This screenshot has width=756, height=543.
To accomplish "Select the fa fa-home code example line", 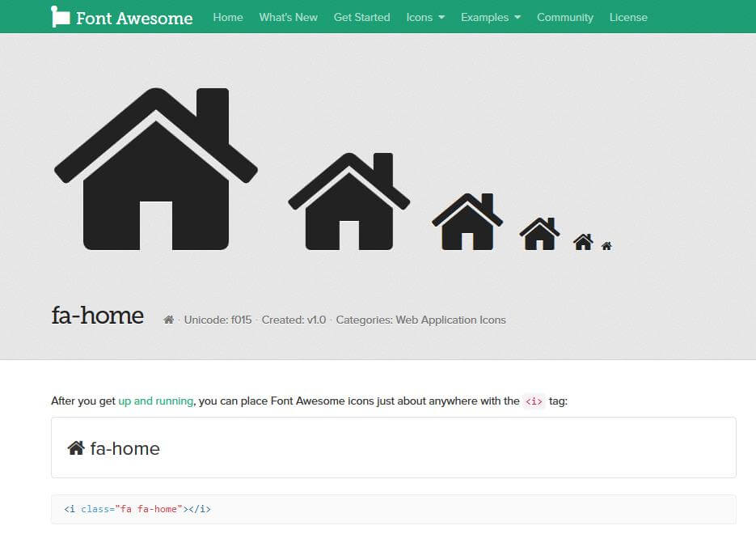I will (137, 509).
